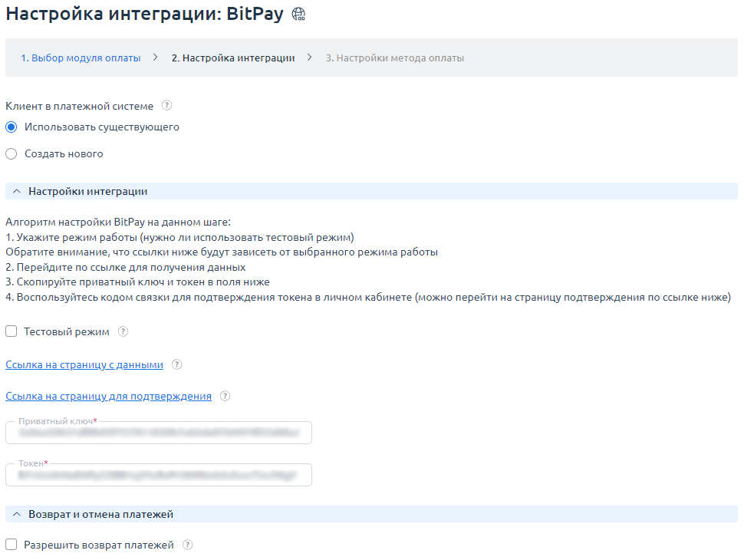Open 'Ссылка на страницу для подтверждения' link
The image size is (744, 560).
point(108,396)
